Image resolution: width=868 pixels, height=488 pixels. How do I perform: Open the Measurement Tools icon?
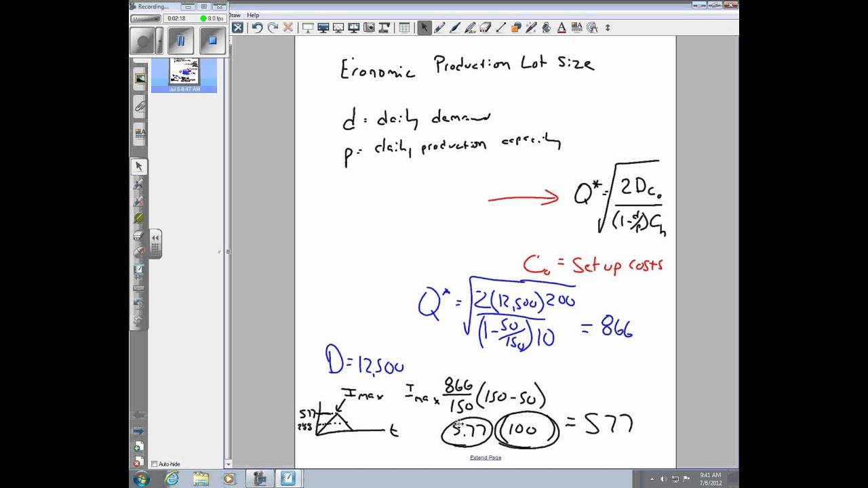pos(592,28)
